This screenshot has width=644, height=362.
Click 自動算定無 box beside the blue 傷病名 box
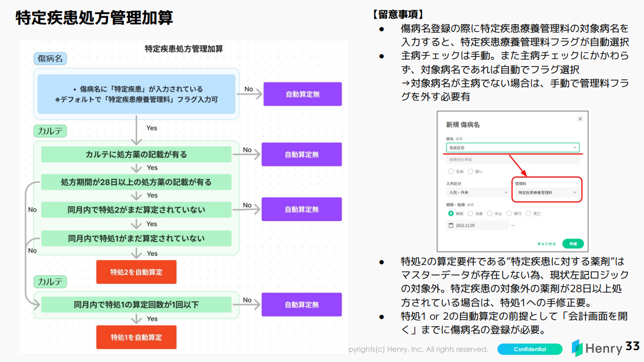coord(302,94)
